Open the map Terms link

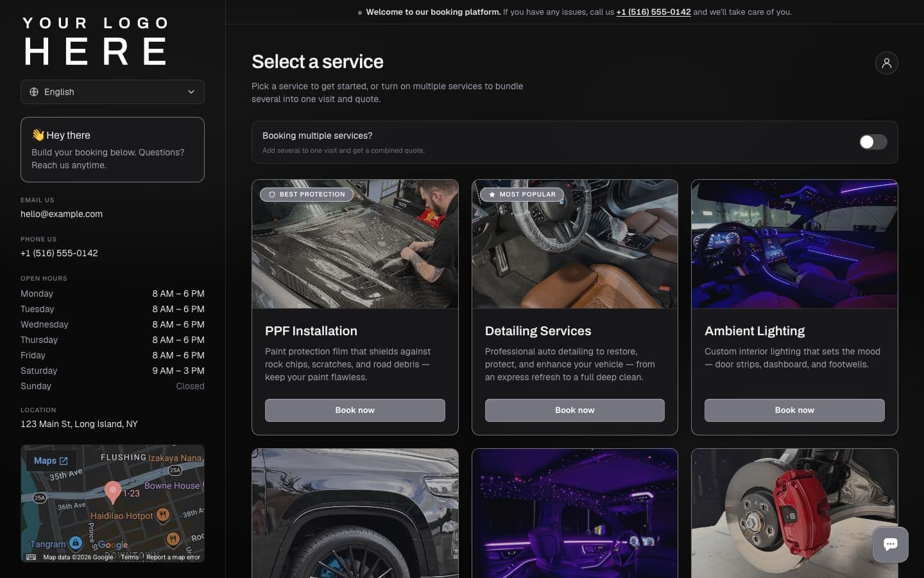[130, 557]
